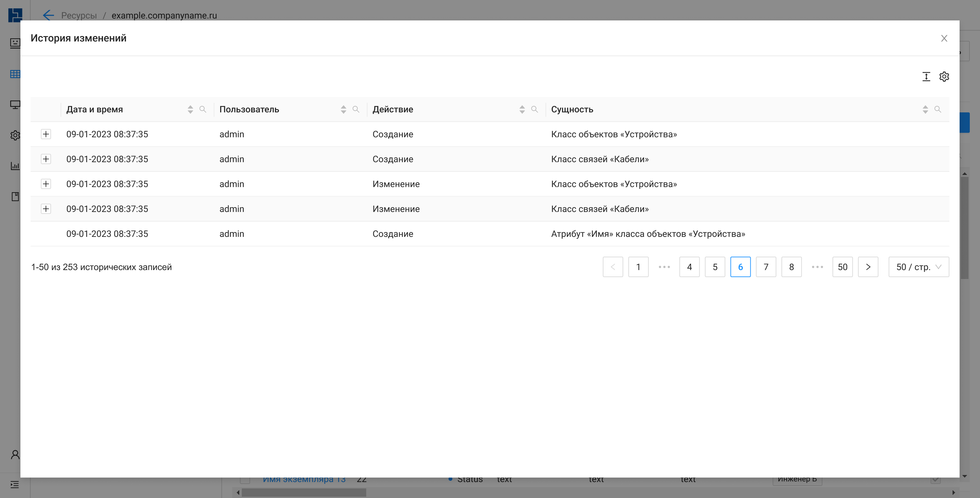The image size is (980, 498).
Task: Open search for Действие column
Action: [534, 109]
